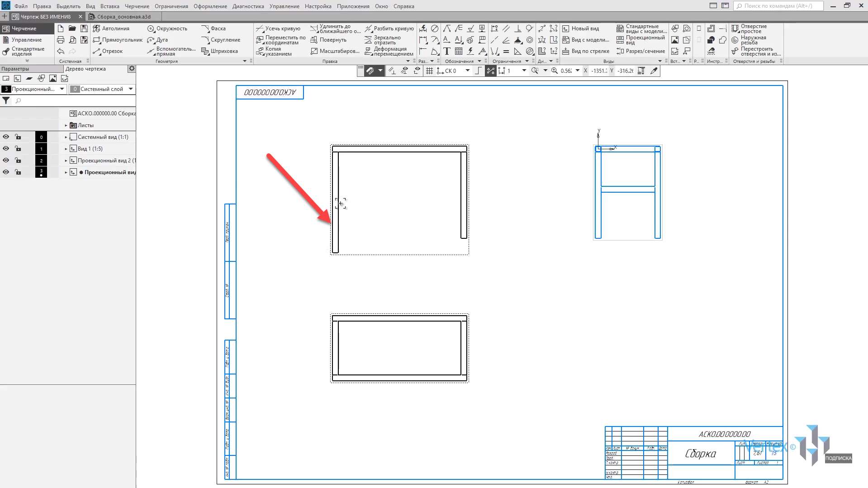
Task: Open snapping options dropdown arrow
Action: [x=380, y=71]
